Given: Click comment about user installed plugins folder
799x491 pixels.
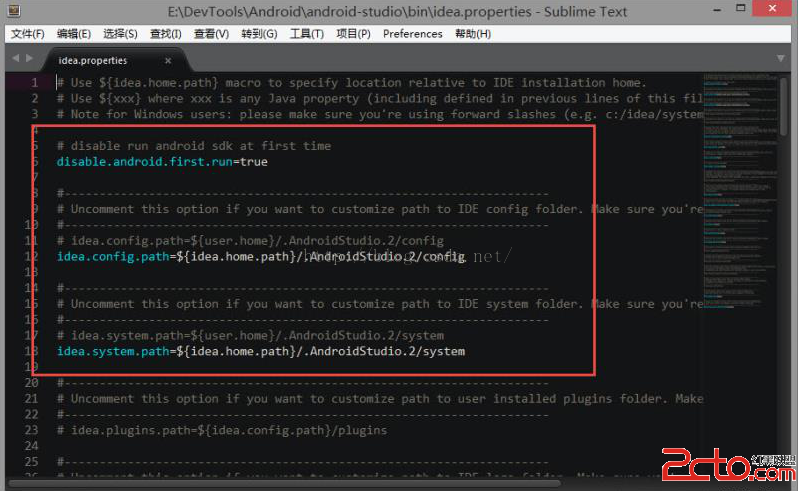Looking at the screenshot, I should (380, 398).
